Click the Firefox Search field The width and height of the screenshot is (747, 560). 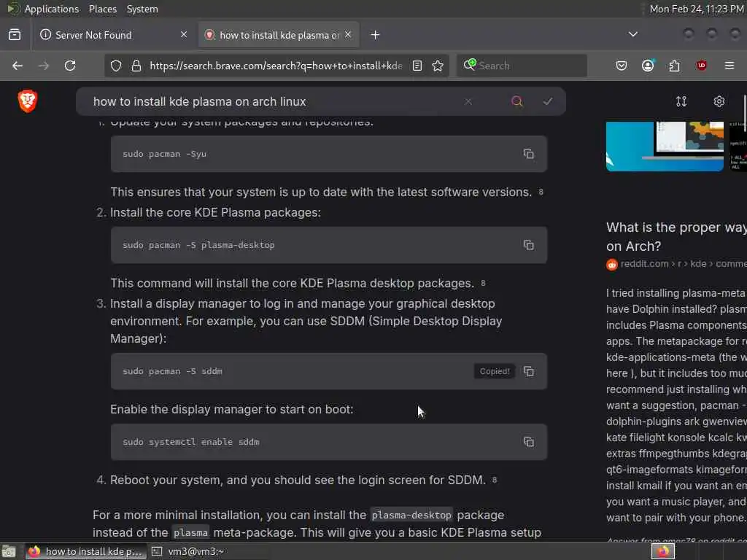point(522,66)
